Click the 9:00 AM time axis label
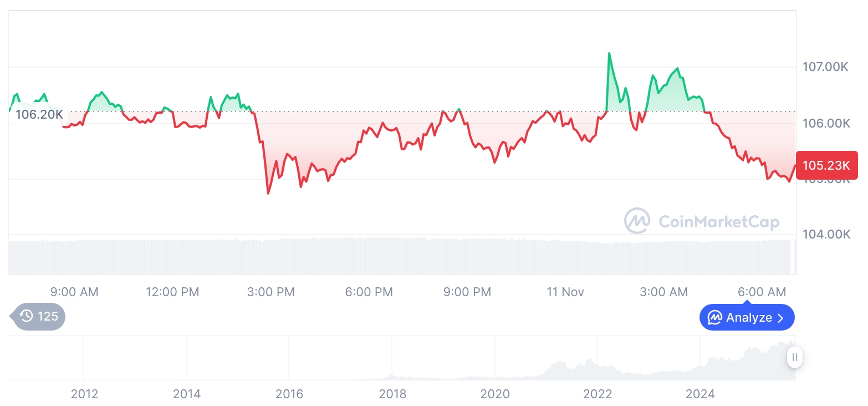This screenshot has height=406, width=868. click(x=74, y=292)
